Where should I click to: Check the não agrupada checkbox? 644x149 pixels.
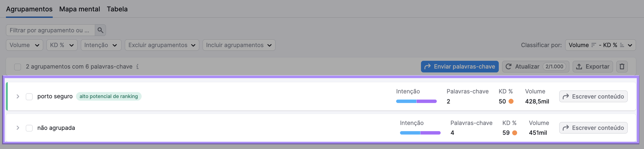pos(29,128)
